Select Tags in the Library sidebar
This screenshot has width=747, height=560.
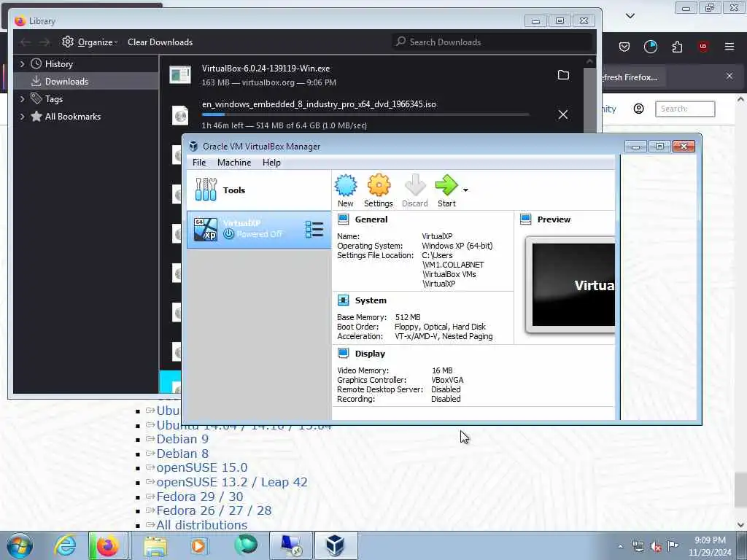click(x=53, y=99)
